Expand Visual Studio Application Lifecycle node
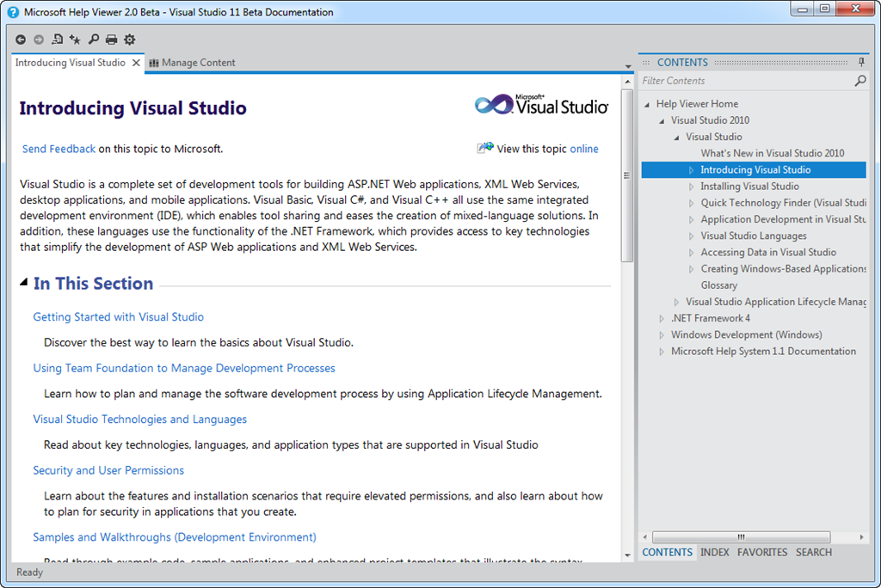Viewport: 881px width, 588px height. [x=676, y=302]
